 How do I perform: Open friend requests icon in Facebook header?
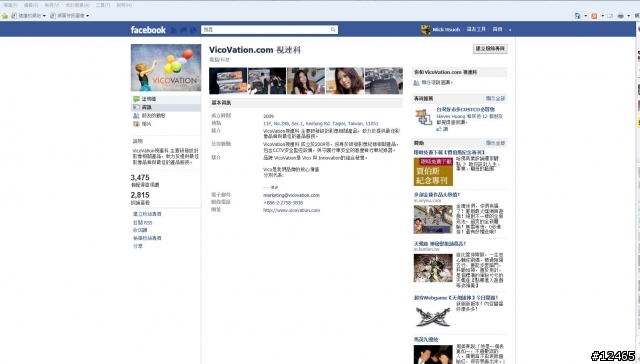point(173,30)
